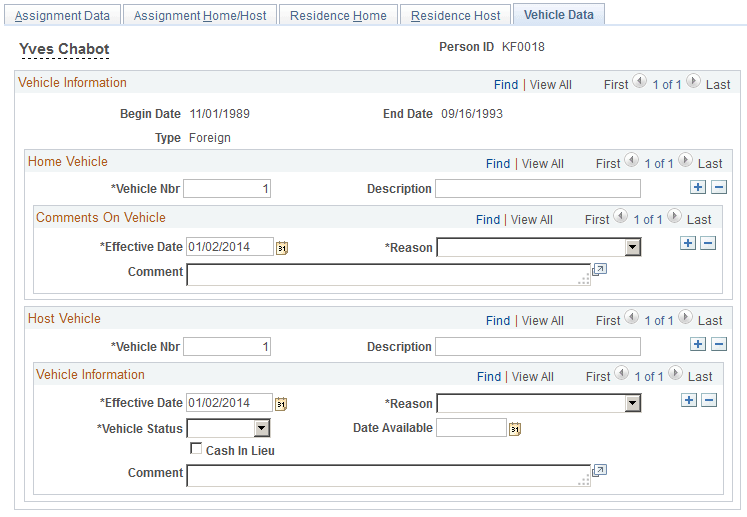This screenshot has height=517, width=747.
Task: Click the End Date value 09/16/1993
Action: coord(472,114)
